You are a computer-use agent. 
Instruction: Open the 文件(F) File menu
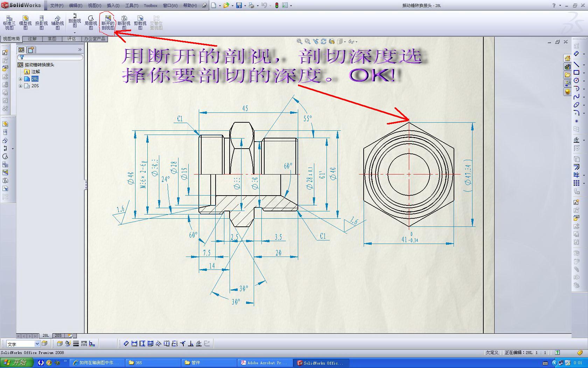point(57,6)
